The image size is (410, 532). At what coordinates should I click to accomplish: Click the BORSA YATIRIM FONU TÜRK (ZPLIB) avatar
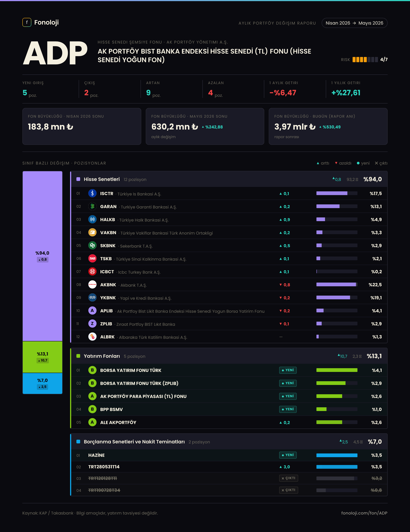[92, 383]
